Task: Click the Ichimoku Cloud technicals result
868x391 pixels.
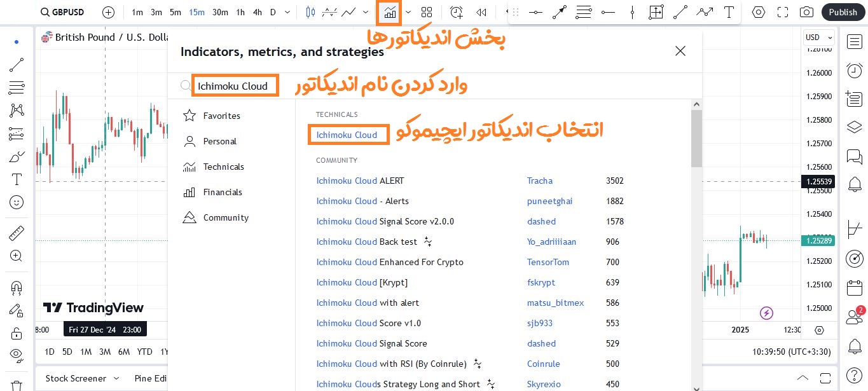Action: (x=347, y=135)
